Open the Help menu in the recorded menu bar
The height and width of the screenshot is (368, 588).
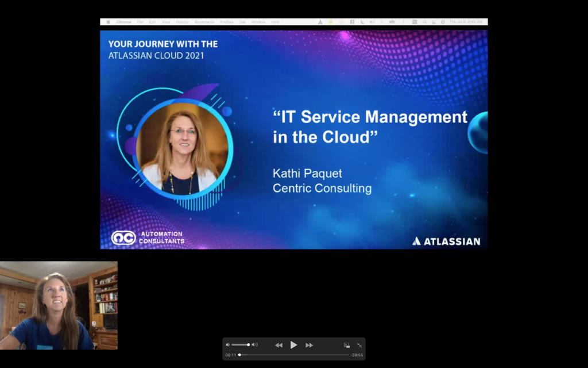(x=275, y=22)
